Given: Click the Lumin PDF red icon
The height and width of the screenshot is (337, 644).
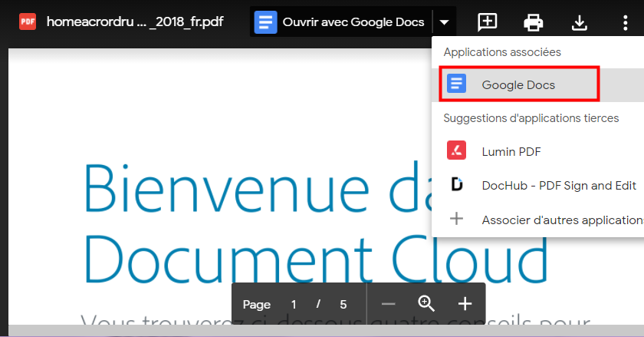Looking at the screenshot, I should (456, 150).
